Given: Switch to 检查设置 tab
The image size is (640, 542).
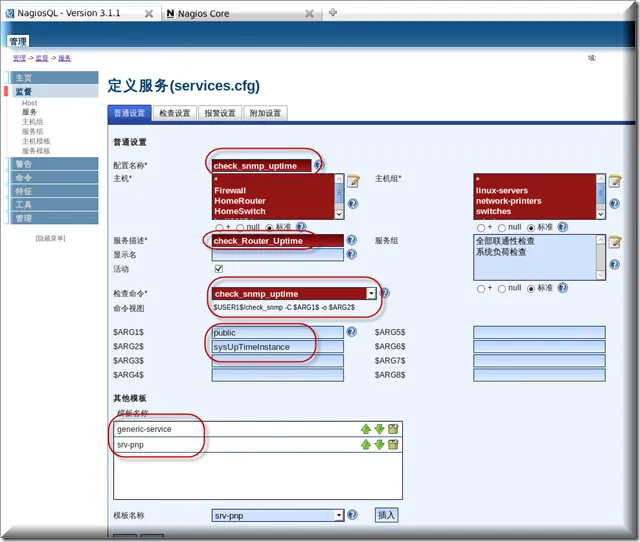Looking at the screenshot, I should tap(175, 113).
